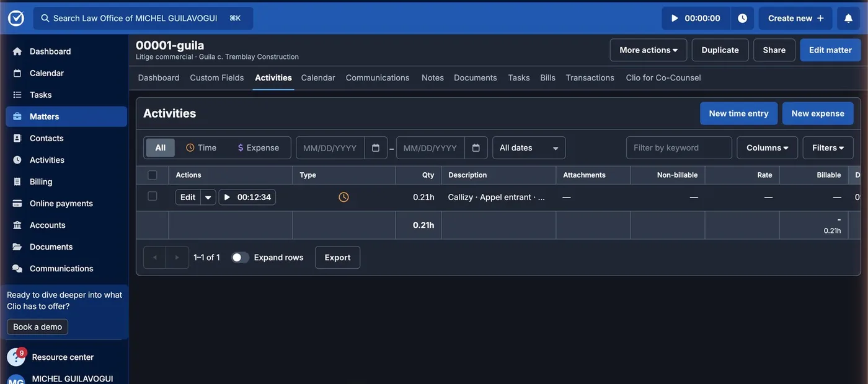Screen dimensions: 868x384
Task: Open Calendar in the sidebar
Action: tap(66, 73)
